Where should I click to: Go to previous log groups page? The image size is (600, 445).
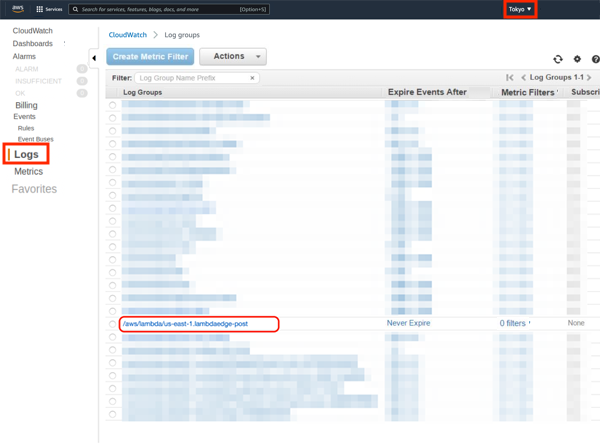click(x=523, y=78)
